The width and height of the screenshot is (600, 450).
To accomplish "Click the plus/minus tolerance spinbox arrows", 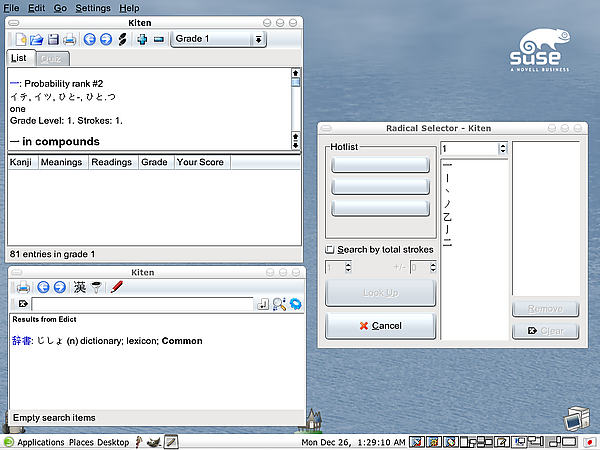I will coord(433,267).
